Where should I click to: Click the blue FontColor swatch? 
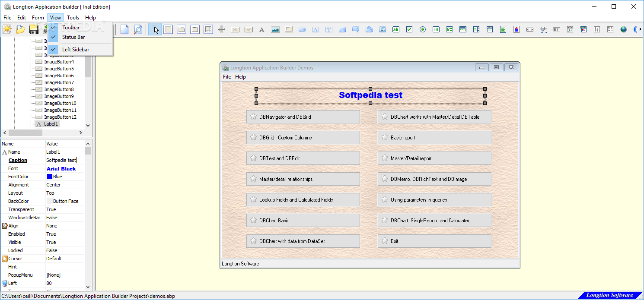click(x=50, y=177)
